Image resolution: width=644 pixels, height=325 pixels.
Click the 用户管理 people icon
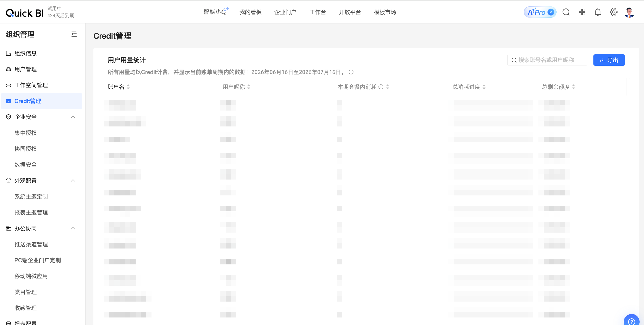[8, 69]
